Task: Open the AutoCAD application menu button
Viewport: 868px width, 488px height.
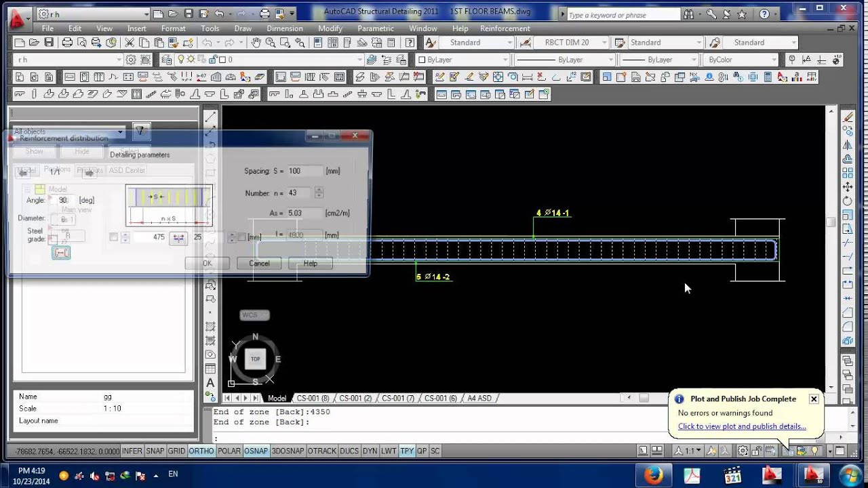Action: (x=19, y=18)
